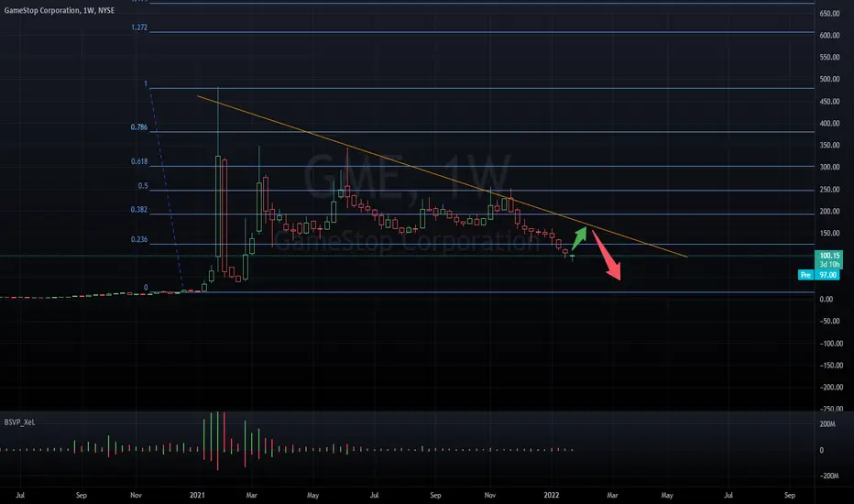Click the 300.00 price axis value
The width and height of the screenshot is (854, 504).
click(829, 168)
